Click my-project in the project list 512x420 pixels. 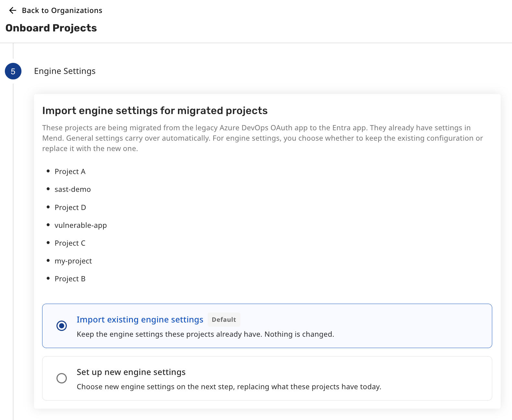pos(73,261)
